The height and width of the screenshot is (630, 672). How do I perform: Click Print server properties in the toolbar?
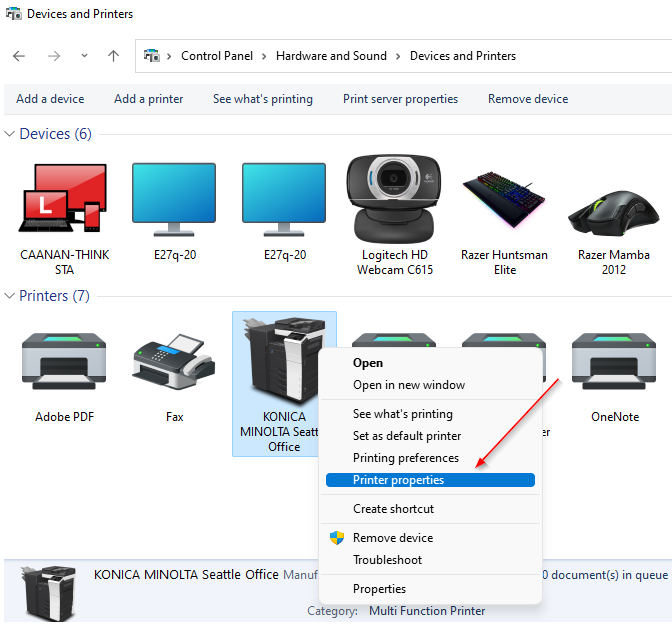[x=400, y=99]
